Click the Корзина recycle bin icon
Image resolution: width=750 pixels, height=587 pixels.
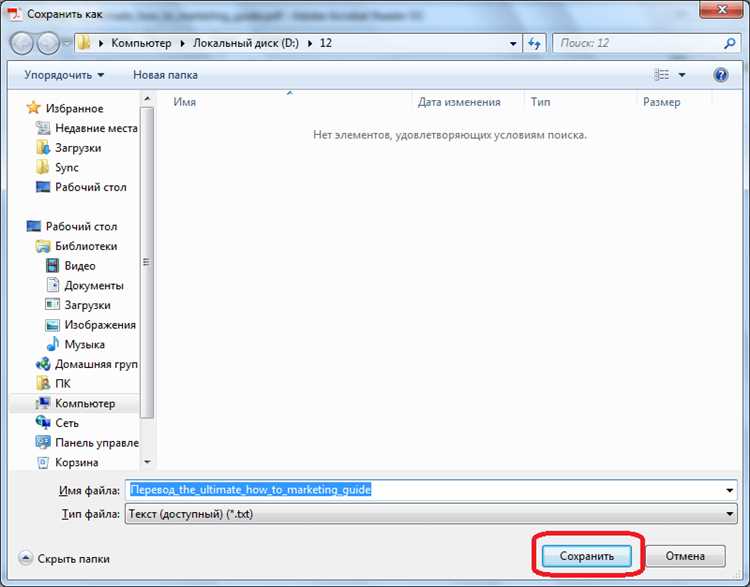point(43,462)
